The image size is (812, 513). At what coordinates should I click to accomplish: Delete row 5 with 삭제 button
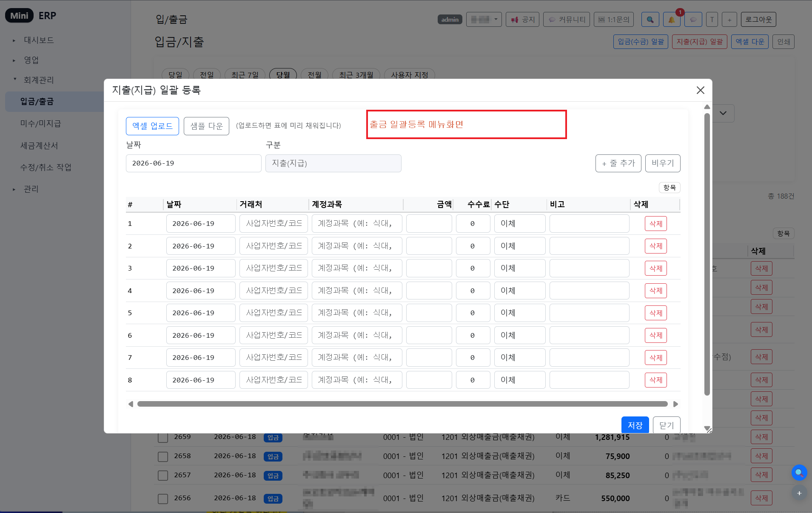pos(656,313)
